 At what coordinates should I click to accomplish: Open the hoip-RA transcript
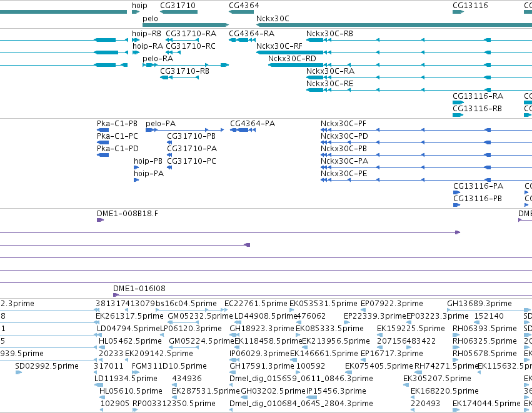click(x=136, y=52)
